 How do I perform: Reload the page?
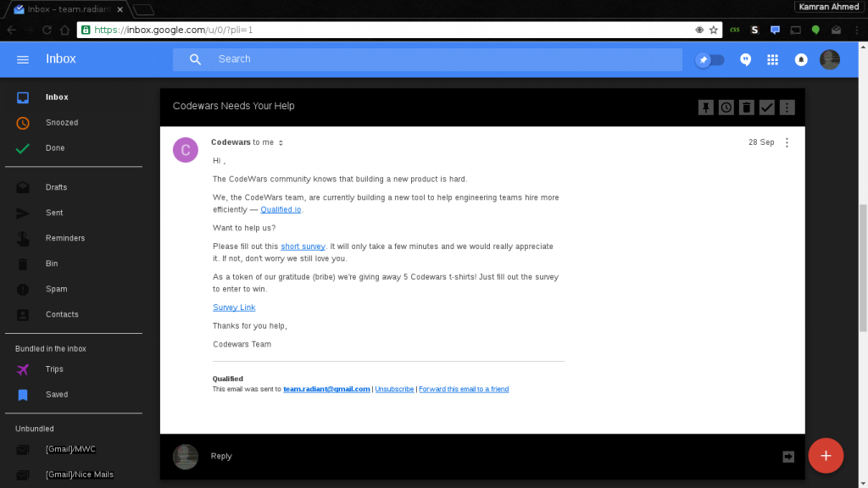click(x=47, y=30)
